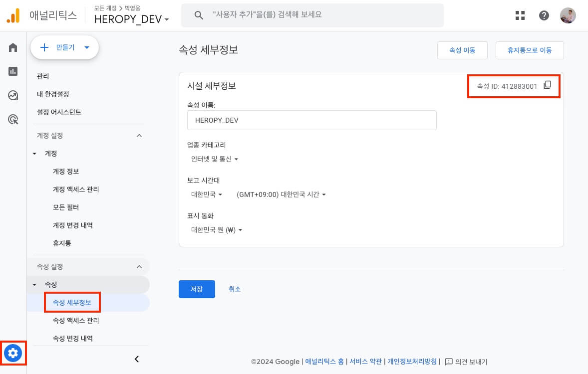Open the (GMT+09:00) timezone dropdown

(281, 194)
